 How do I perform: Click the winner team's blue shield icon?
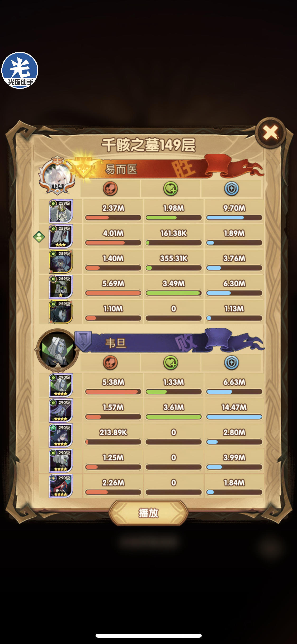232,188
